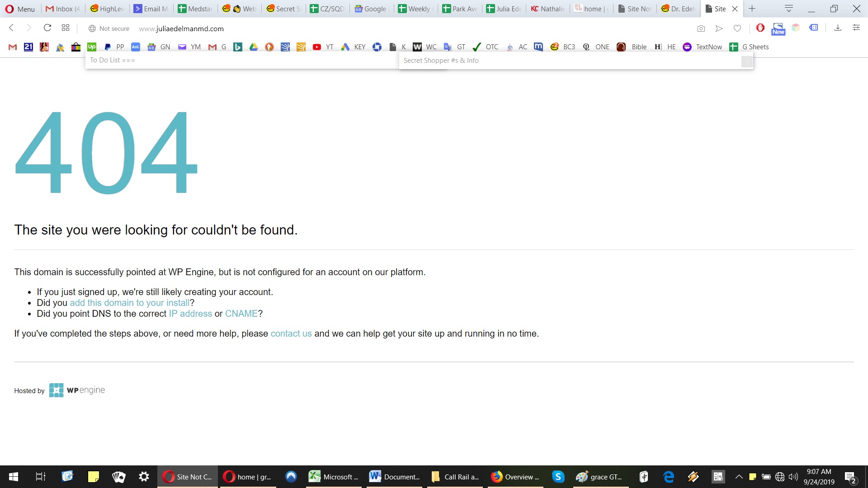Open the Opera adblocker shield icon
868x488 pixels.
[760, 28]
